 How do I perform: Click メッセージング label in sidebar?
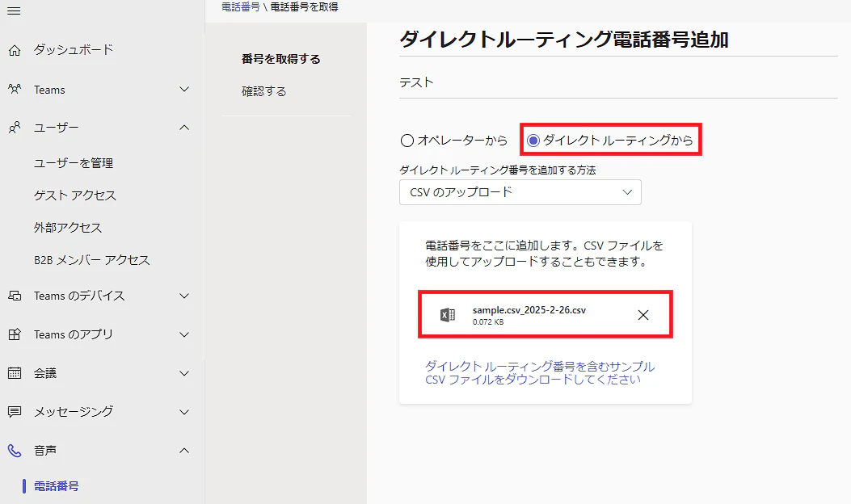pos(74,412)
